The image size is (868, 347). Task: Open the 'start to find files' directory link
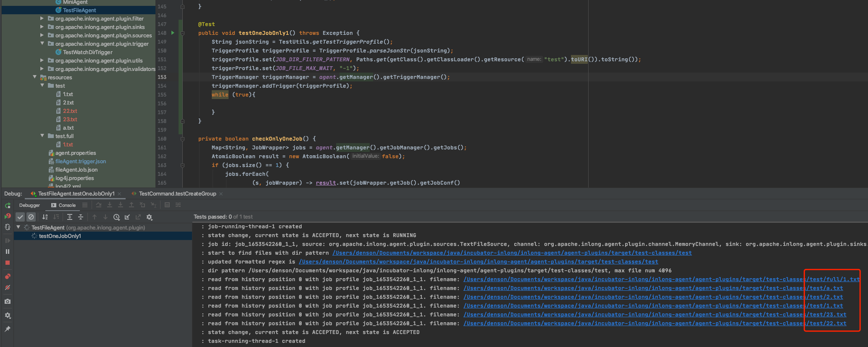coord(512,253)
